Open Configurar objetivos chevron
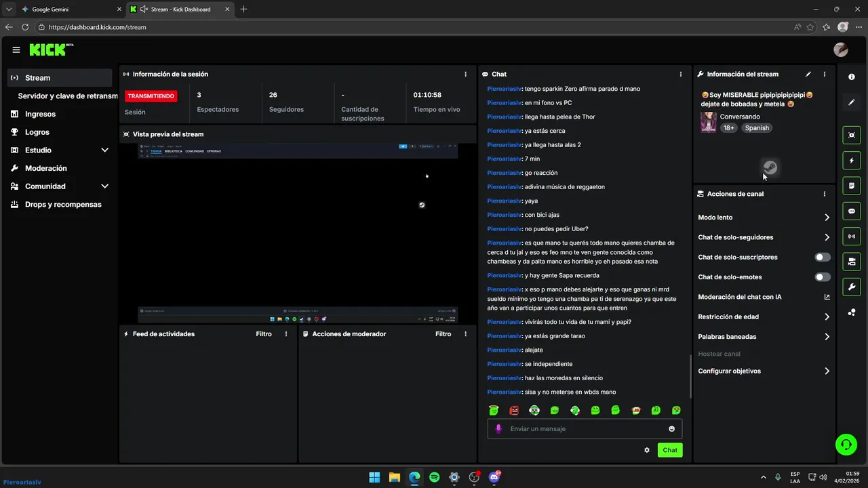Screen dimensions: 868x488 coord(827,371)
